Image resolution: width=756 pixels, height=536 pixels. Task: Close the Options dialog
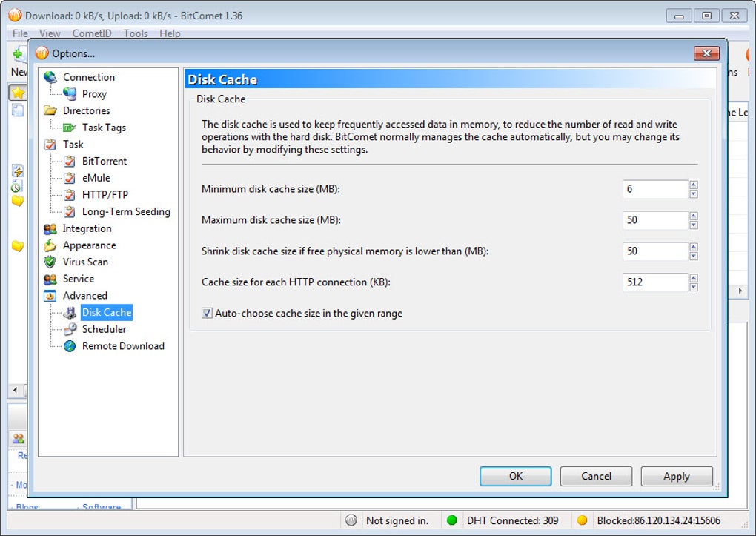[706, 53]
